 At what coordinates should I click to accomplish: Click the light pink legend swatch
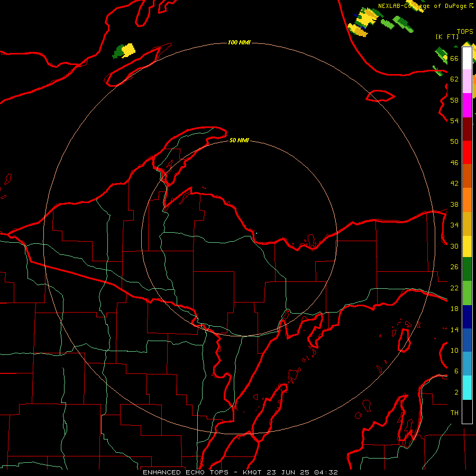tap(467, 81)
